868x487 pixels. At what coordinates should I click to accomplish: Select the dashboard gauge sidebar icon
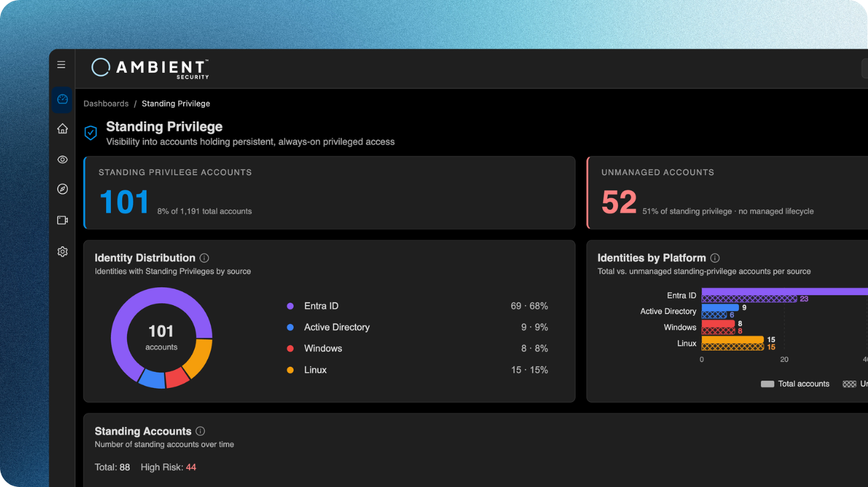[62, 99]
